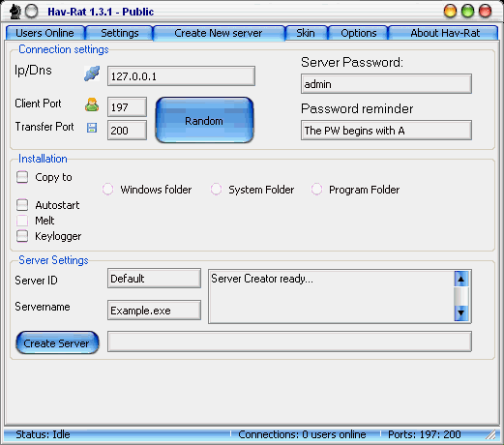Image resolution: width=504 pixels, height=445 pixels.
Task: Click the Hav-Rat 1.3.1 - Public title
Action: 101,12
